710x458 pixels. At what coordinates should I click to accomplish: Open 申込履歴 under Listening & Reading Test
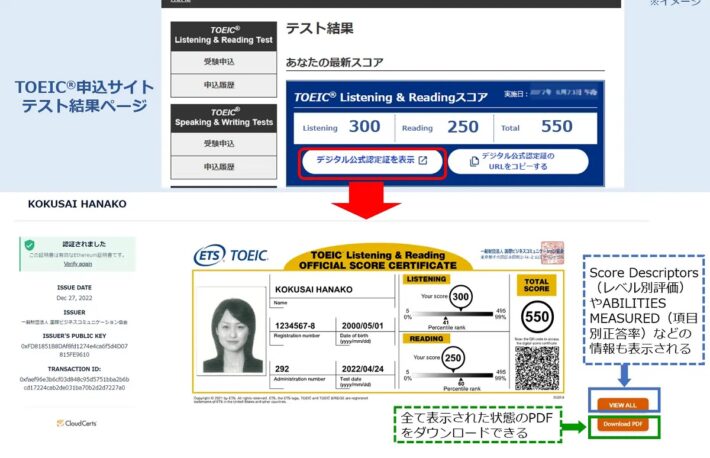click(x=224, y=85)
